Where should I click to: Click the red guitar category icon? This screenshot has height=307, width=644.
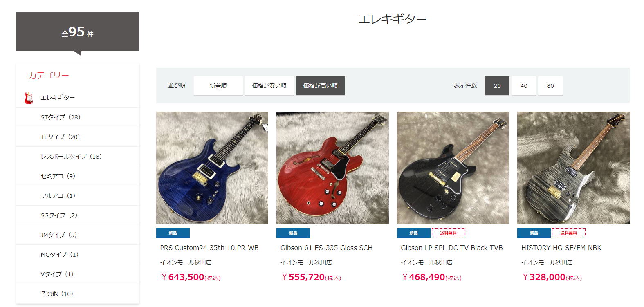pyautogui.click(x=29, y=98)
